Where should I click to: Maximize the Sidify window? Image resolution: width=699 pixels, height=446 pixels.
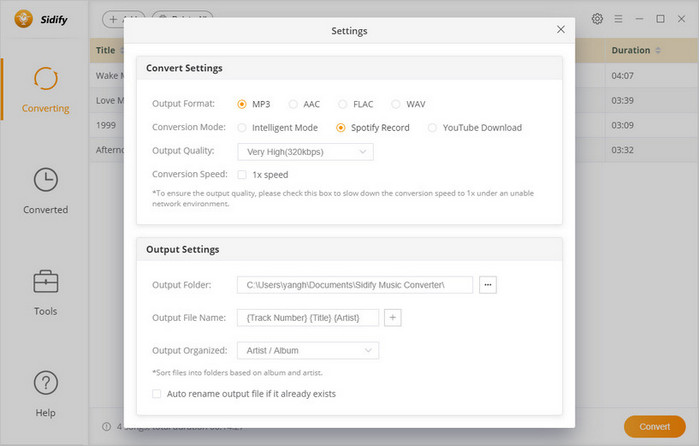660,19
